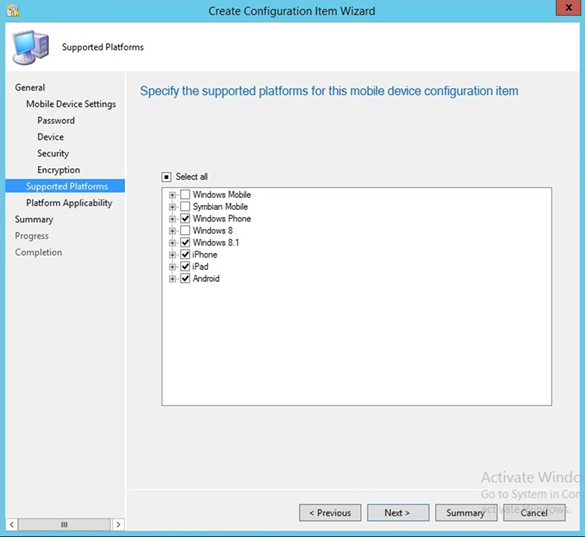This screenshot has width=585, height=537.
Task: Uncheck the Windows 8.1 checkbox
Action: coord(185,243)
